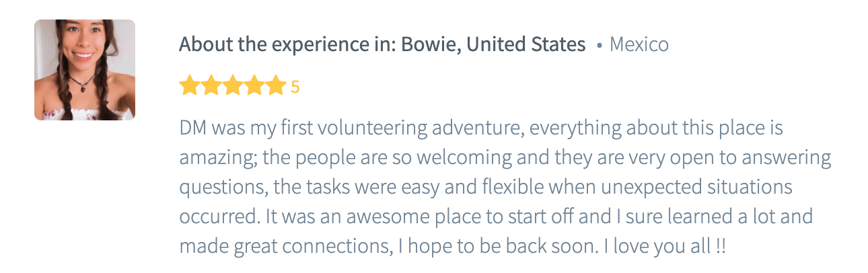Select the fifth rating star

pos(276,87)
